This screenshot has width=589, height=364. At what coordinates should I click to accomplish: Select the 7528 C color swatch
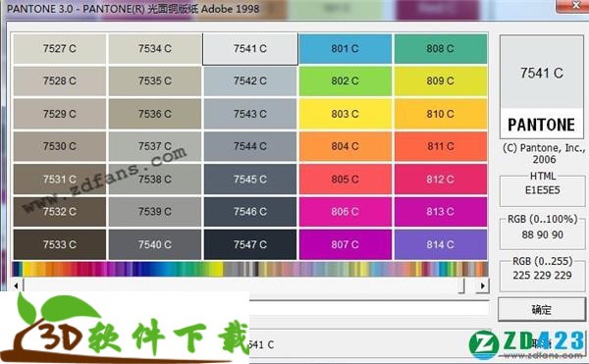(x=59, y=81)
